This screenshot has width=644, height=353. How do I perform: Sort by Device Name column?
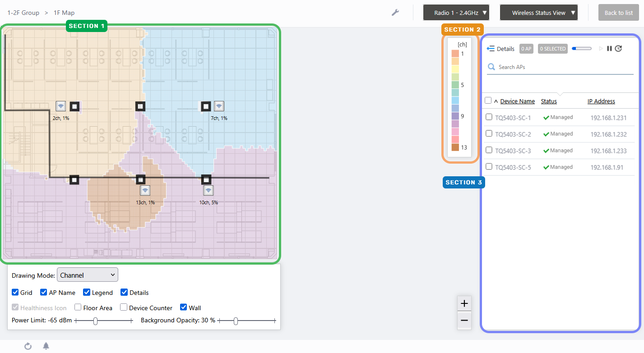(518, 101)
